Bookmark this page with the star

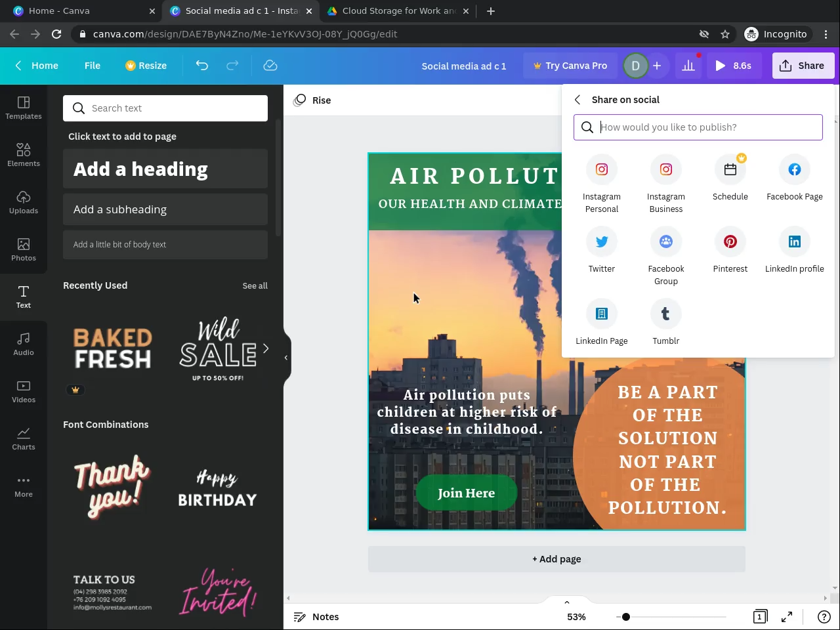pyautogui.click(x=725, y=34)
